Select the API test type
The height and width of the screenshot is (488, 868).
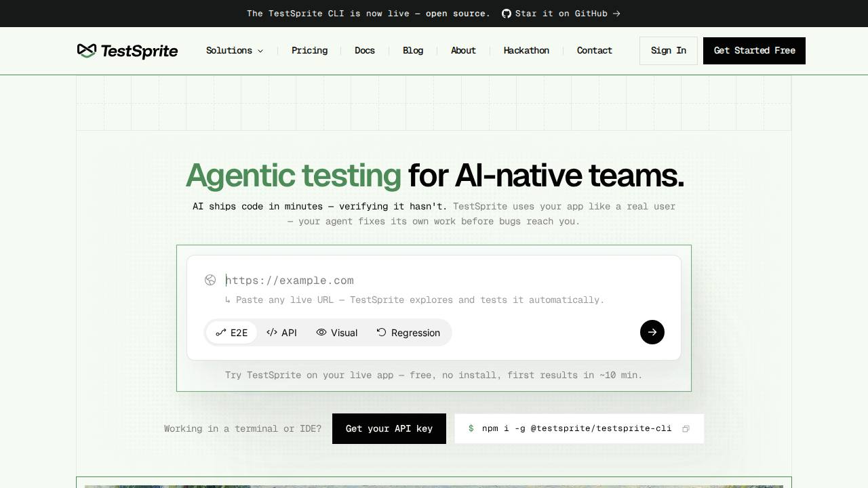(281, 333)
